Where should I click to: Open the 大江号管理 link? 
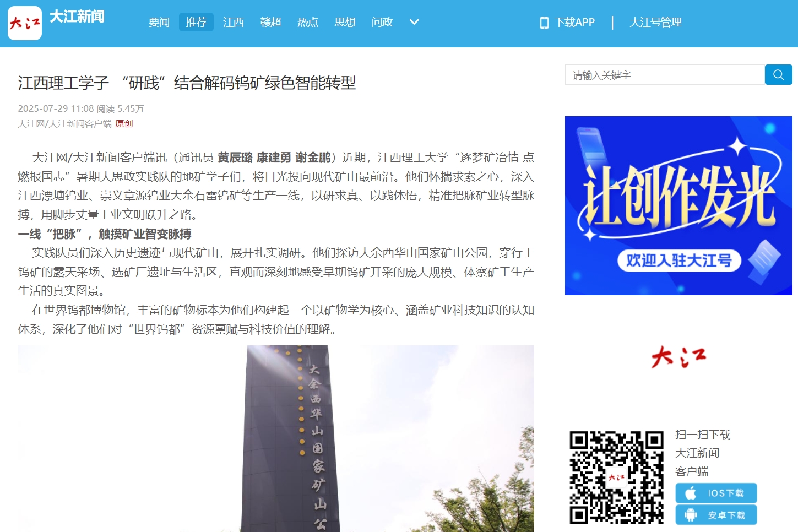pyautogui.click(x=655, y=23)
